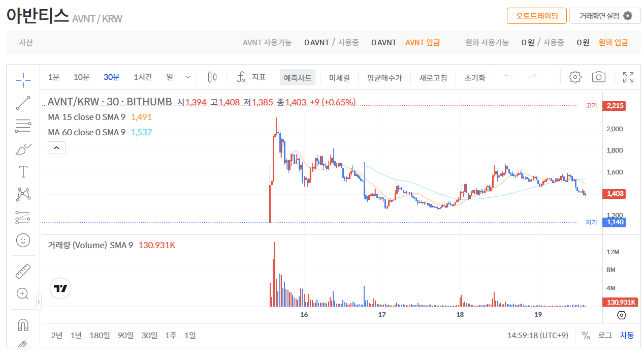Screen dimensions: 644x358
Task: Select the 일 daily interval
Action: (x=170, y=77)
